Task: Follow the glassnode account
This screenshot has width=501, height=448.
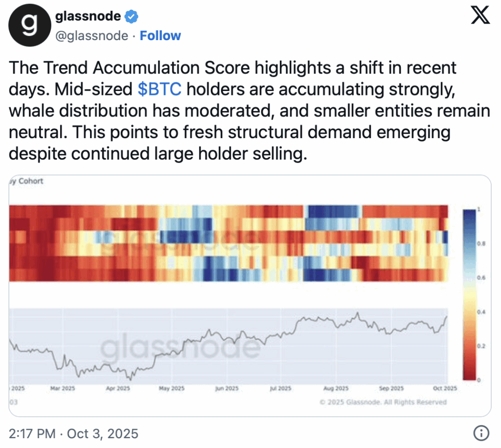Action: pos(160,36)
